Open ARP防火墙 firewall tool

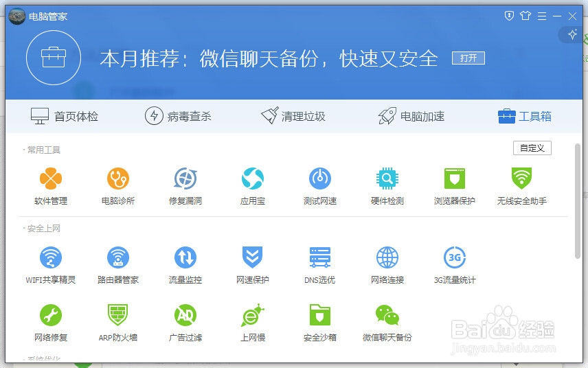click(x=118, y=323)
